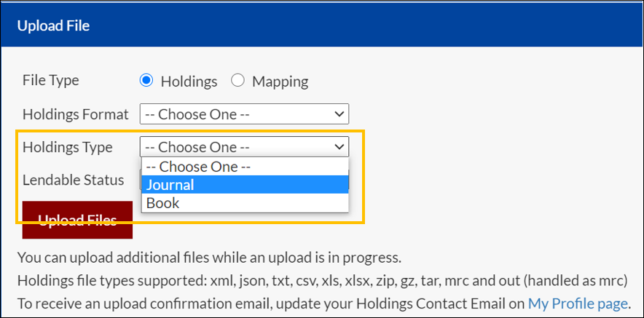Click the File Type field label
The height and width of the screenshot is (318, 644).
51,81
